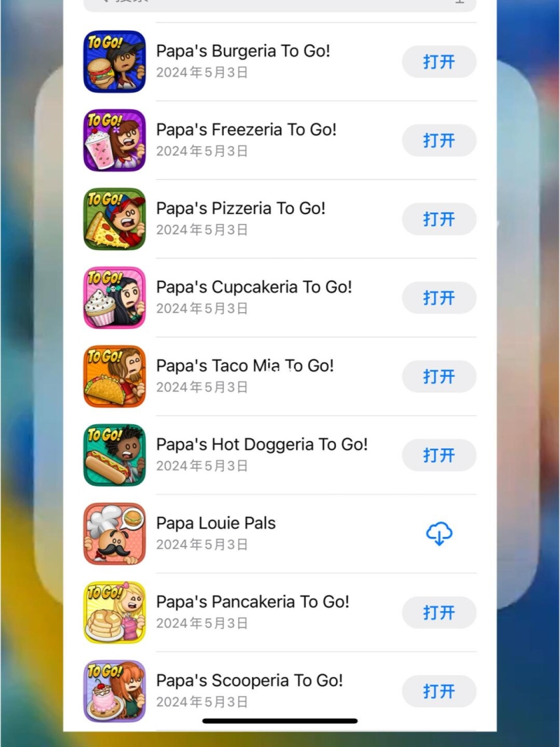The image size is (560, 747).
Task: Open Papa's Pizzeria To Go! with 打开 button
Action: click(439, 219)
